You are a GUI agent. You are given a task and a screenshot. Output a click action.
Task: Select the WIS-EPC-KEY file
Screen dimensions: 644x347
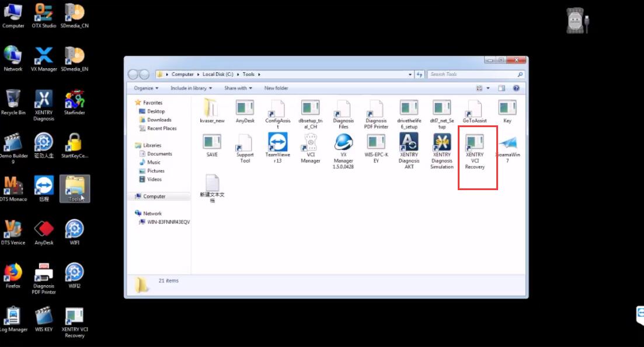click(x=376, y=148)
